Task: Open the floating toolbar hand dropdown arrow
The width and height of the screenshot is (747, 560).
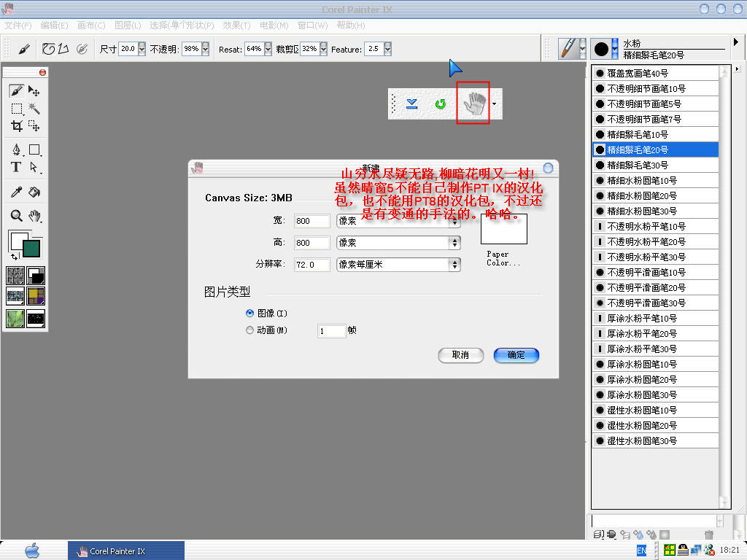Action: tap(494, 104)
